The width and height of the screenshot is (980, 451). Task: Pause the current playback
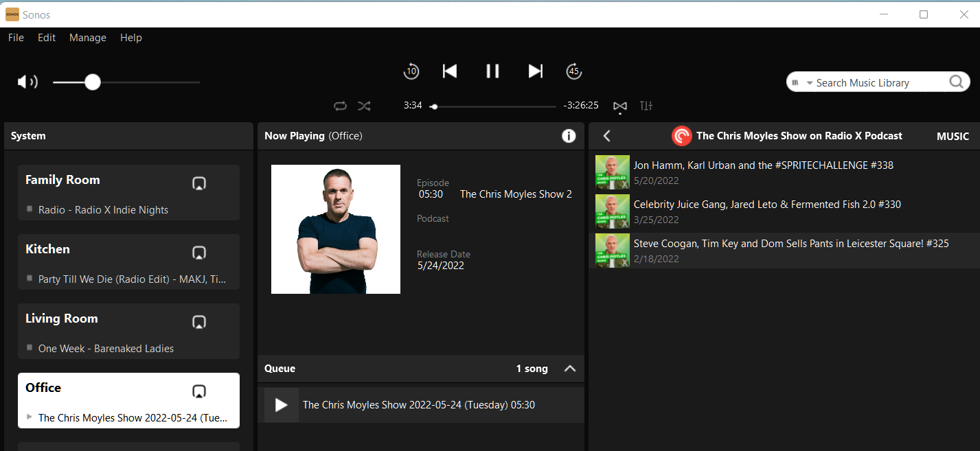tap(492, 71)
